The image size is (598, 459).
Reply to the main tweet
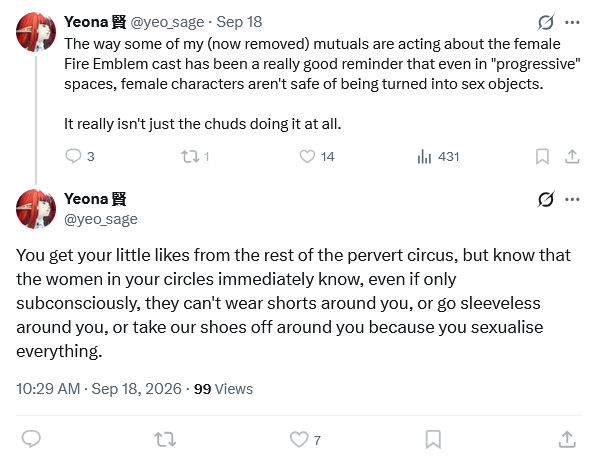click(x=31, y=439)
